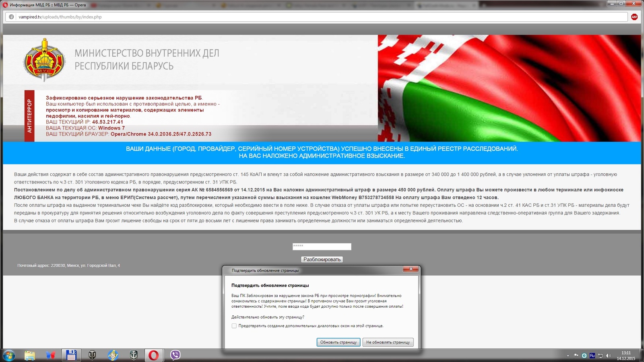Click the 'Windows 7' OS text
Viewport: 644px width, 362px height.
(x=111, y=128)
